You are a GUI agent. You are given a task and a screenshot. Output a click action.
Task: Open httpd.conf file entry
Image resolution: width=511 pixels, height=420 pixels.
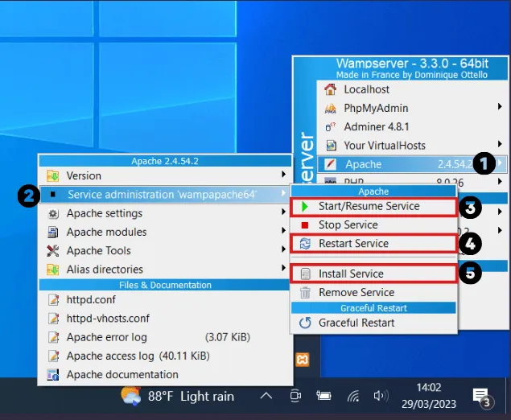pyautogui.click(x=165, y=300)
